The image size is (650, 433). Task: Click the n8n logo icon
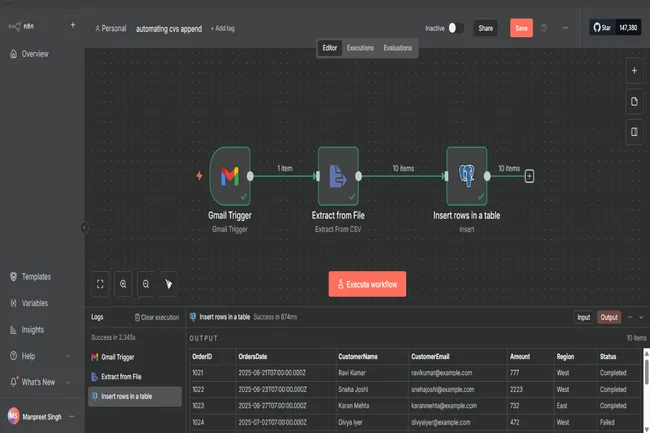15,27
